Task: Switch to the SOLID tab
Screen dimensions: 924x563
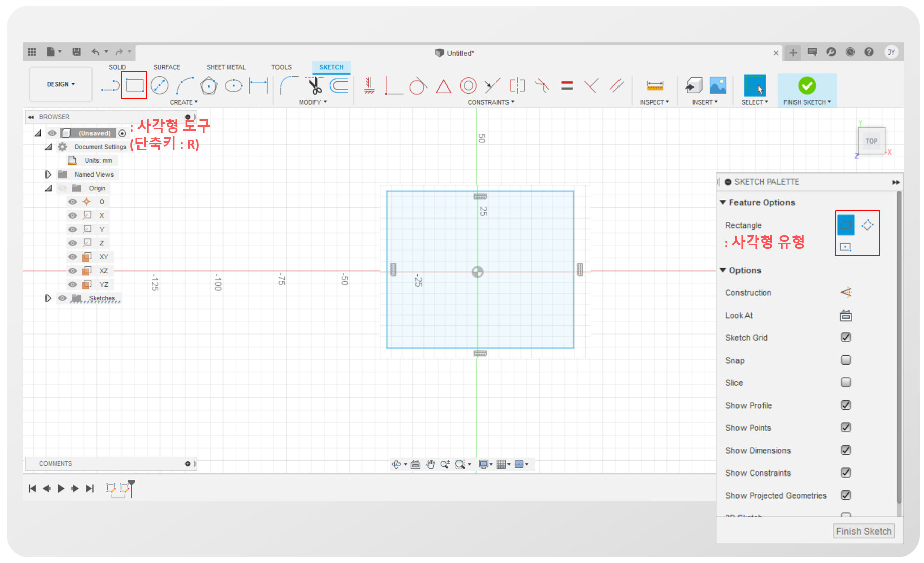Action: click(x=117, y=67)
